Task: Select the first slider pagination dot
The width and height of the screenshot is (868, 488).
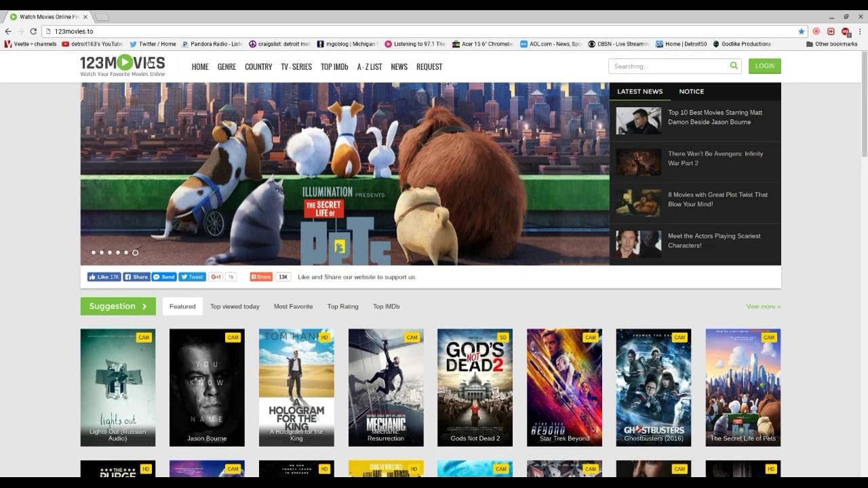Action: pos(94,253)
